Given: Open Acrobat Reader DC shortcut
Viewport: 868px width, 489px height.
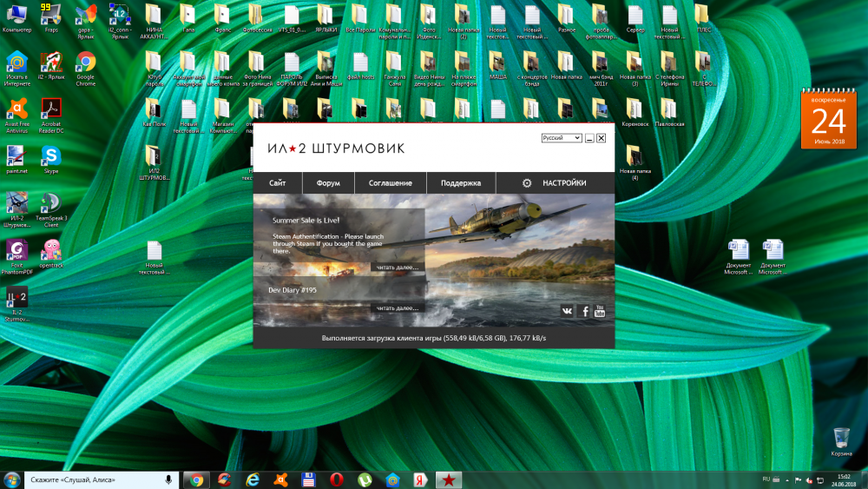Looking at the screenshot, I should pyautogui.click(x=51, y=116).
